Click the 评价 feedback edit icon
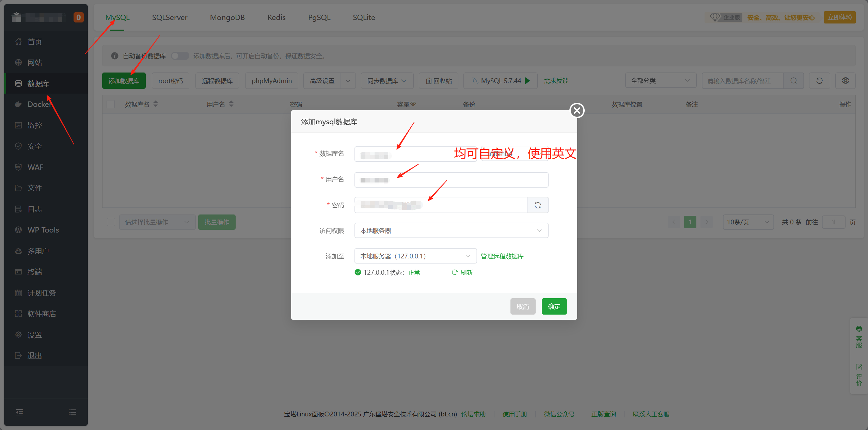This screenshot has height=430, width=868. (859, 367)
